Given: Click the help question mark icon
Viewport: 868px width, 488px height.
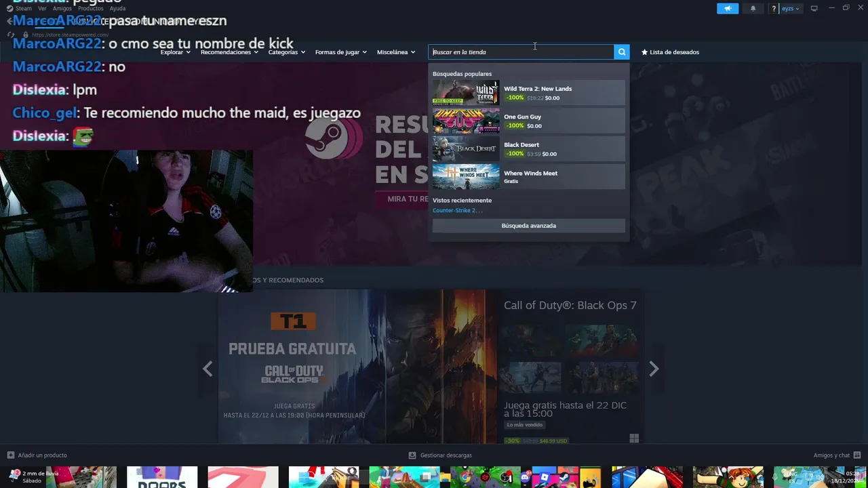Looking at the screenshot, I should tap(774, 9).
